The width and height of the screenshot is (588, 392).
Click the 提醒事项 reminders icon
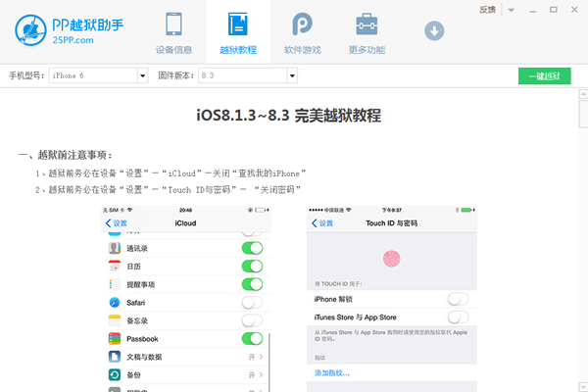click(x=115, y=284)
